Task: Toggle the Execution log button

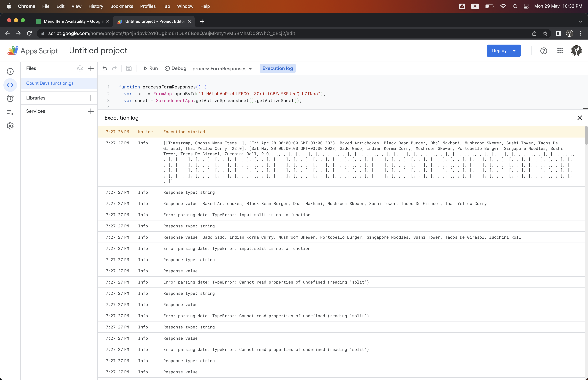Action: (278, 68)
